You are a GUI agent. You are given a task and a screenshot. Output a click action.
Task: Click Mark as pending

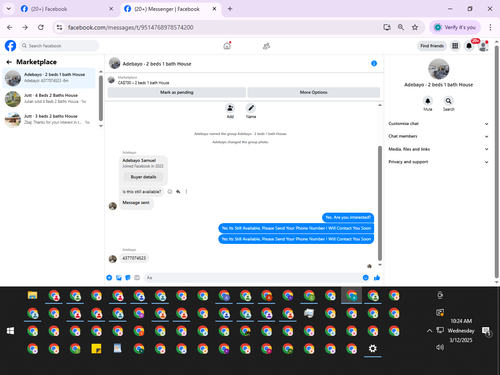pyautogui.click(x=177, y=92)
